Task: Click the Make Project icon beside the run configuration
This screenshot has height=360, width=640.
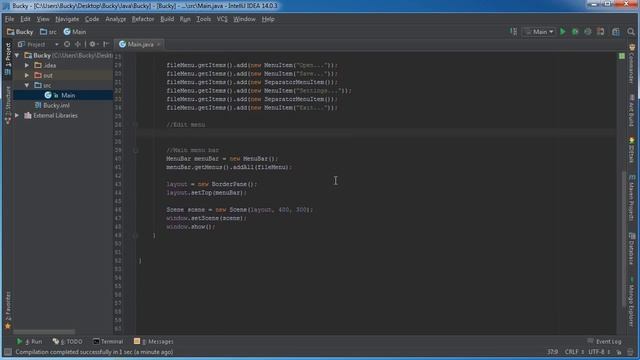Action: pos(513,31)
